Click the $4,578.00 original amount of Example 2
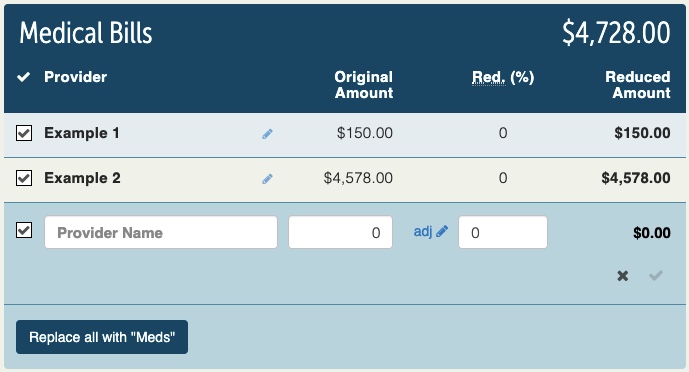This screenshot has width=689, height=372. pyautogui.click(x=358, y=178)
